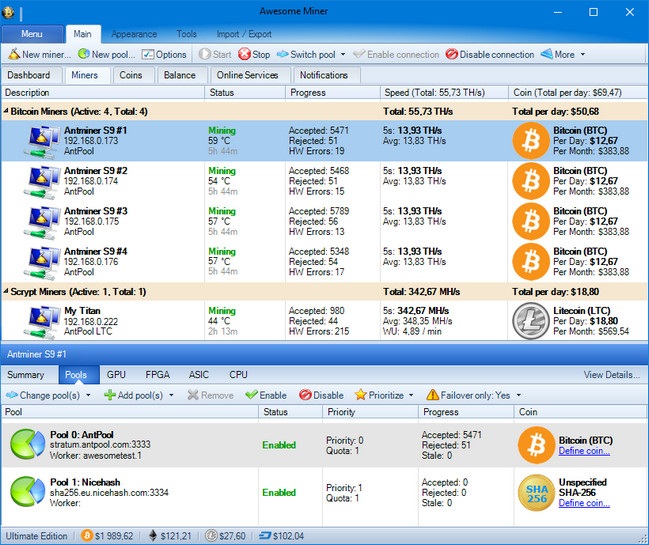649x545 pixels.
Task: Click Define coin link for Nicehash pool
Action: pos(584,503)
